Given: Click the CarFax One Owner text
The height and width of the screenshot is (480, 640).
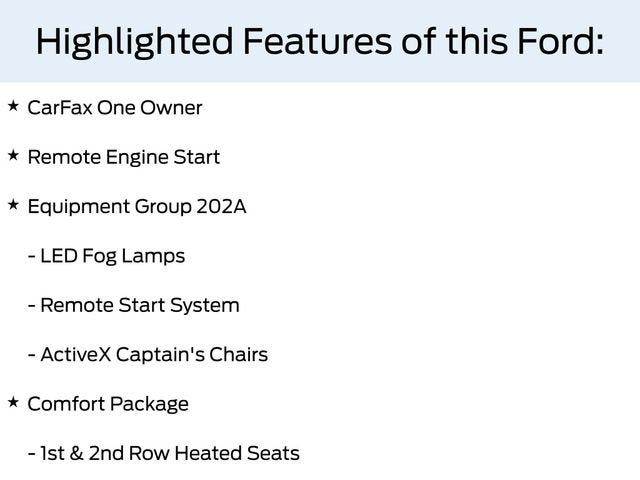Looking at the screenshot, I should pyautogui.click(x=115, y=107).
